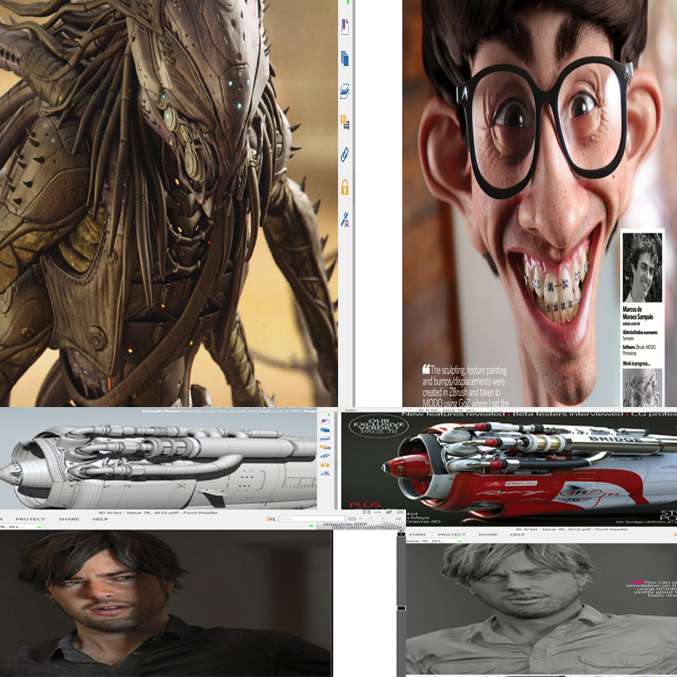This screenshot has width=677, height=677.
Task: Select the 'Issue 78, 201...' document tab above grey render
Action: click(433, 541)
